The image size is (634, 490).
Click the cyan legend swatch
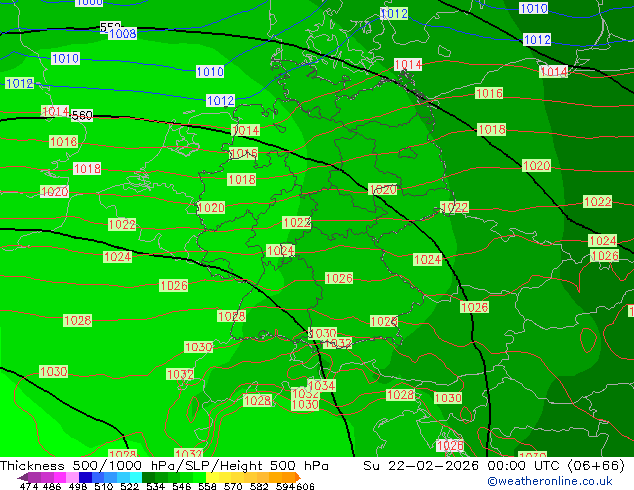coord(136,477)
